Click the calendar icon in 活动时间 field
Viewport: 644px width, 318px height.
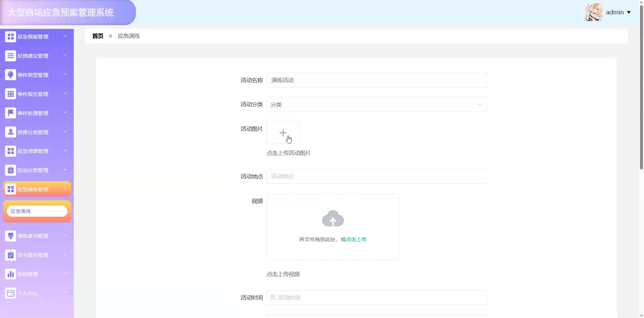click(273, 297)
